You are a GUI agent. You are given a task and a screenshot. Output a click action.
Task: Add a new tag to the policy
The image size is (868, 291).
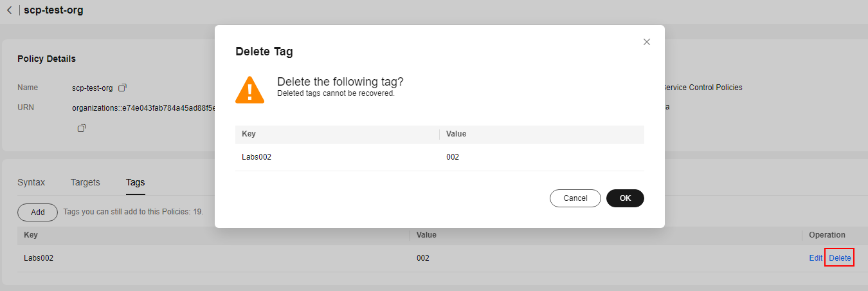click(38, 212)
